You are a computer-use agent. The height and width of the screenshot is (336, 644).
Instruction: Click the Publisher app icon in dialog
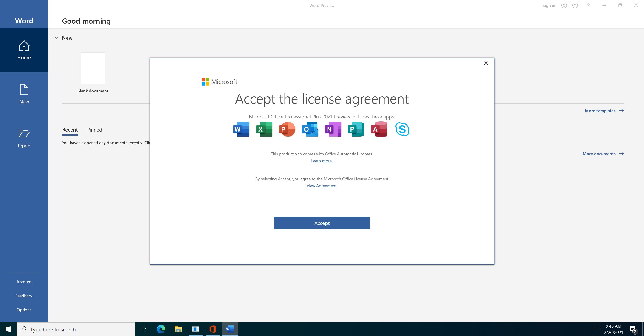click(356, 129)
